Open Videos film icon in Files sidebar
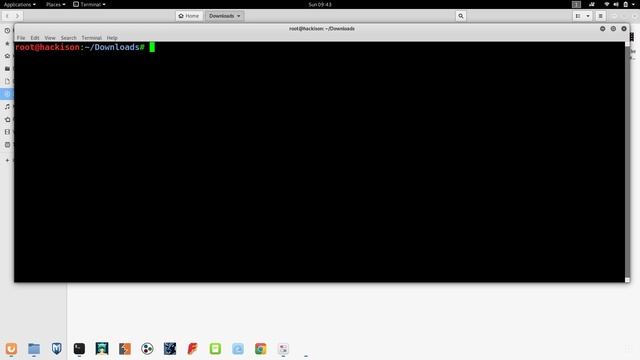This screenshot has height=360, width=640. click(7, 132)
